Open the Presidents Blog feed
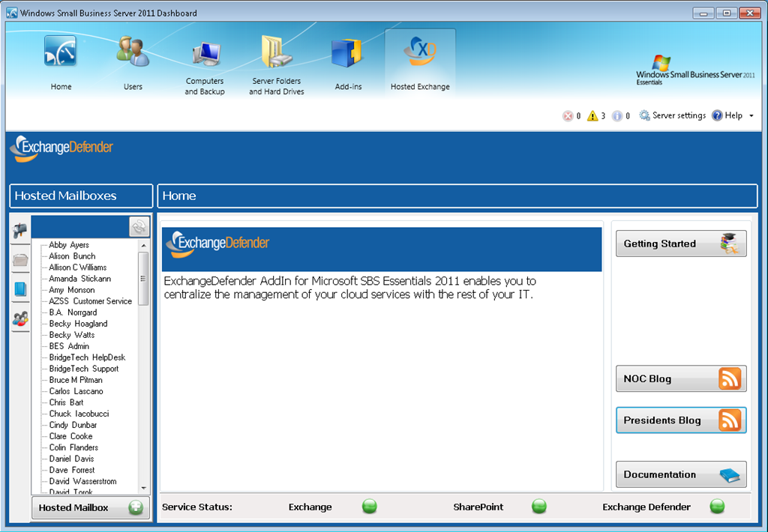768x532 pixels. click(x=680, y=420)
